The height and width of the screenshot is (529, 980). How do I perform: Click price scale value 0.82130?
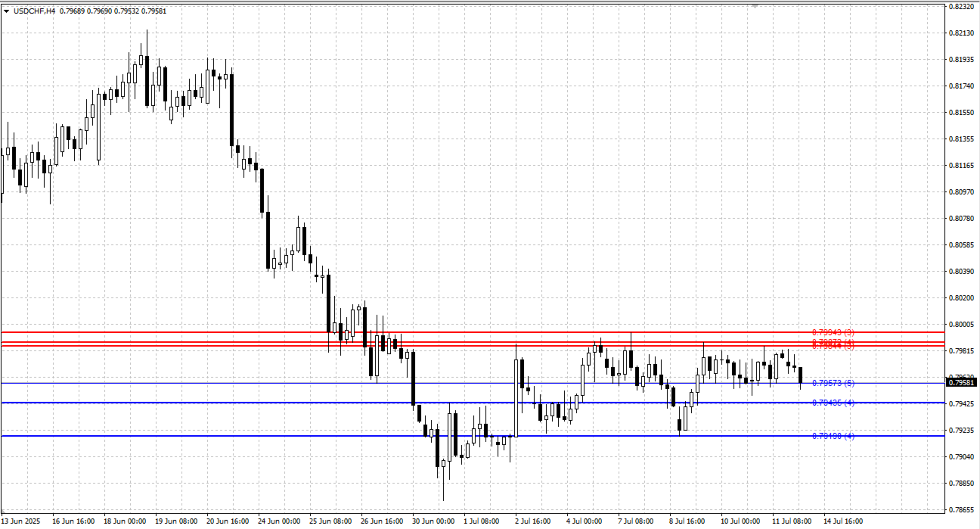pos(962,33)
